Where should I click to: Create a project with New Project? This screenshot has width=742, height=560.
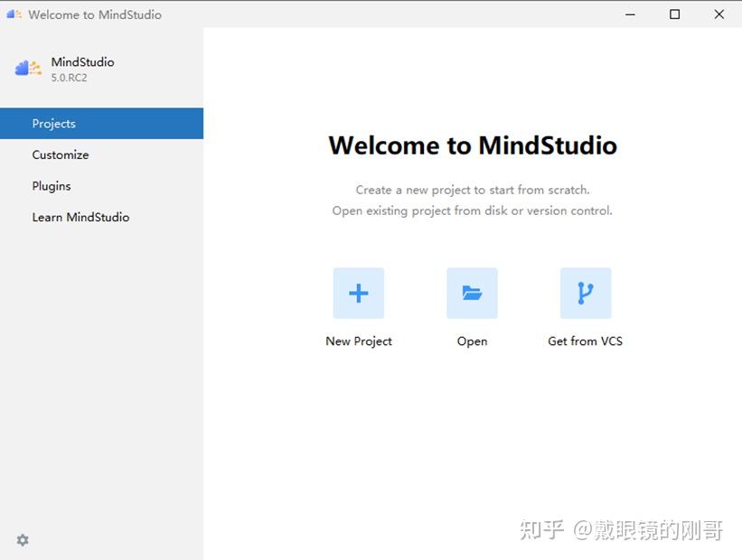tap(358, 341)
